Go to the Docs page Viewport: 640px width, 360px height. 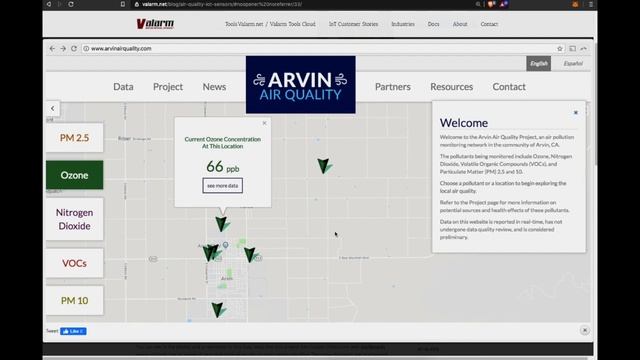[433, 24]
